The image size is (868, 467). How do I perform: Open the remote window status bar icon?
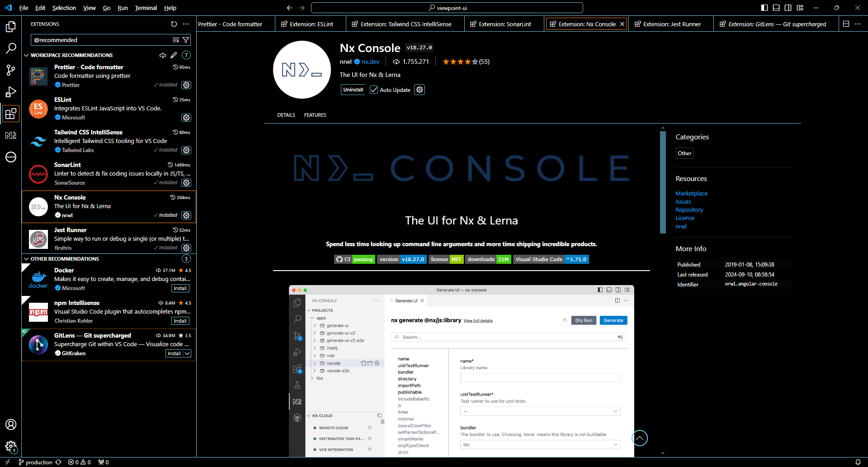(8, 462)
